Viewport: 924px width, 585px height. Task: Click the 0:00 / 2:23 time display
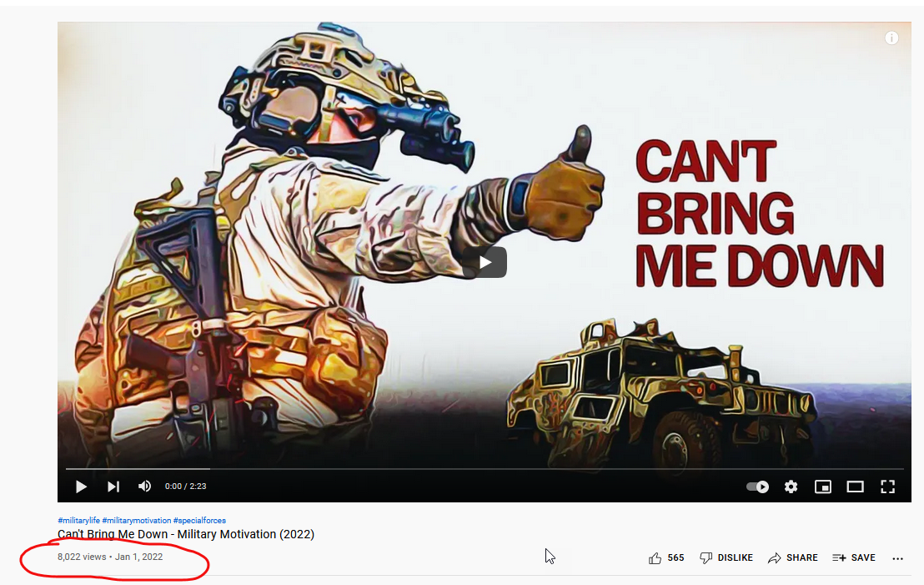186,487
